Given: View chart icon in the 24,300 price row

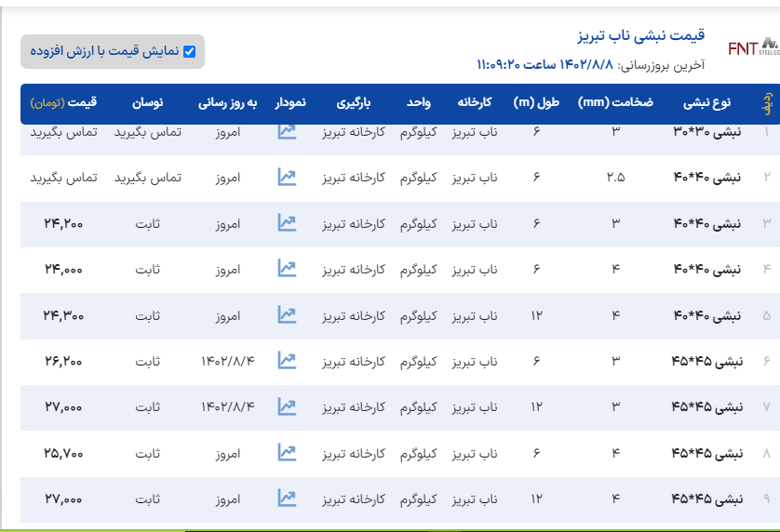Looking at the screenshot, I should [287, 315].
